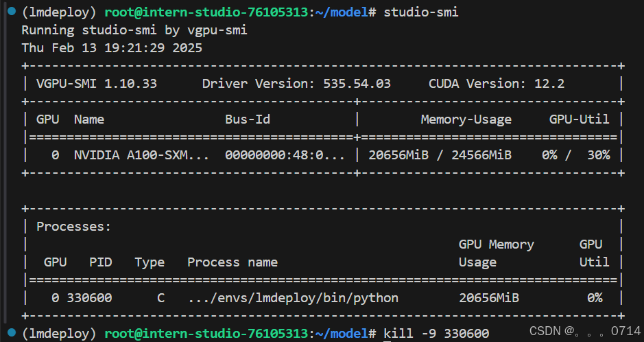Click the blue status dot beside studio-smi command
This screenshot has height=342, width=644.
coord(12,11)
